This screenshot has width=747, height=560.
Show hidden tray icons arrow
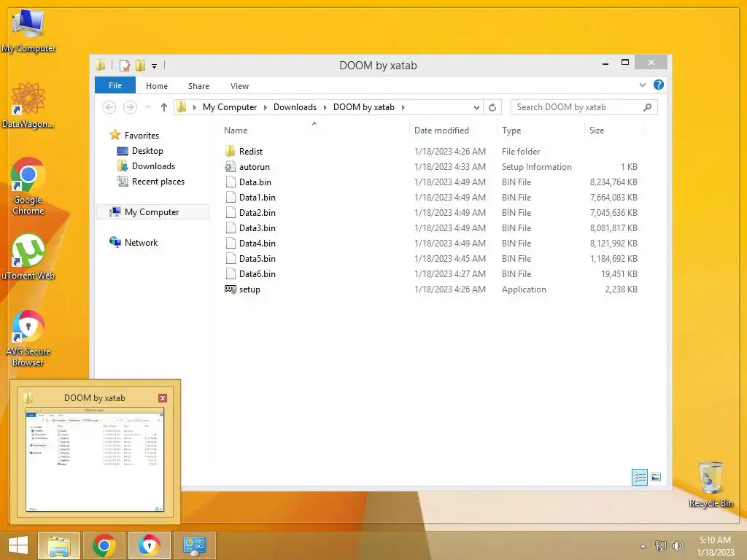643,546
